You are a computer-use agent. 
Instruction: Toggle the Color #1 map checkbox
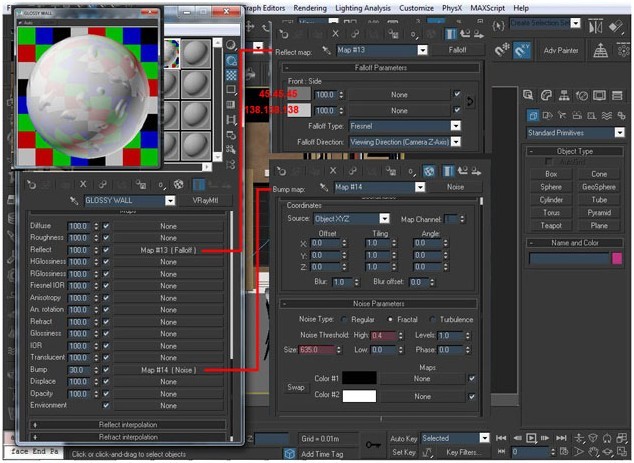(471, 379)
